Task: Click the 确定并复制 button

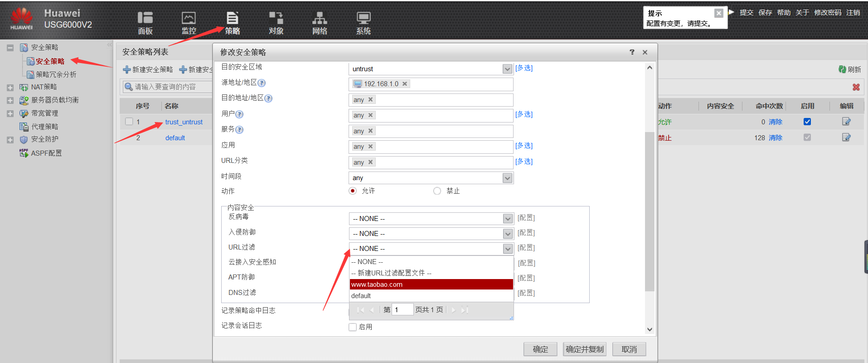Action: (x=585, y=349)
